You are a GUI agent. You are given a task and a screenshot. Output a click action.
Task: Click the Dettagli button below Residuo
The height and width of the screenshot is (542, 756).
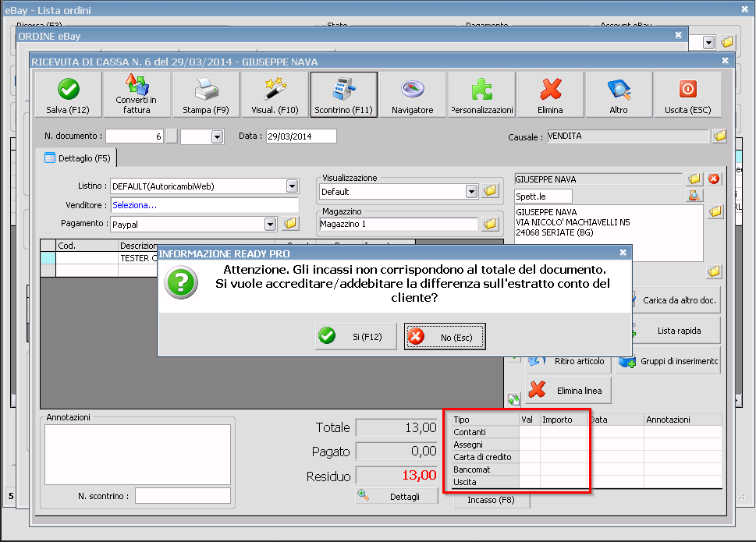coord(396,497)
